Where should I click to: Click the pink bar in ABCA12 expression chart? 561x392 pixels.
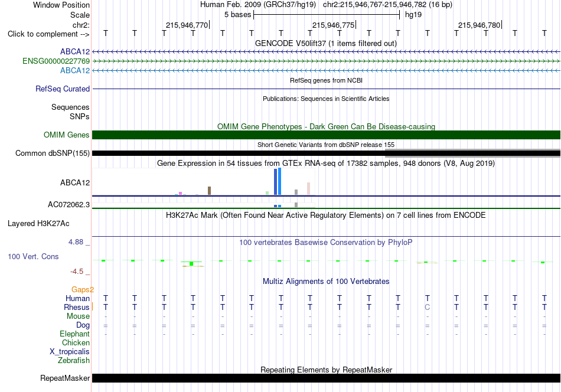pyautogui.click(x=308, y=189)
